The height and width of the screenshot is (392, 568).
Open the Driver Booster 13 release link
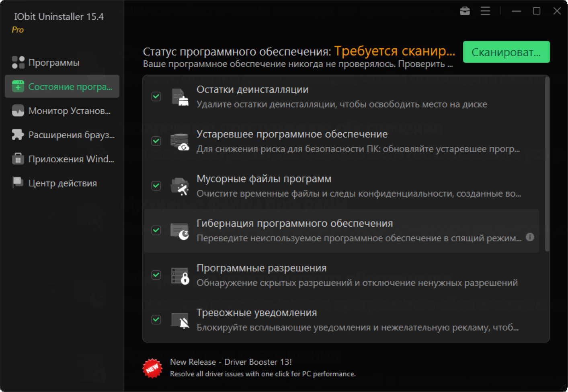coord(230,362)
